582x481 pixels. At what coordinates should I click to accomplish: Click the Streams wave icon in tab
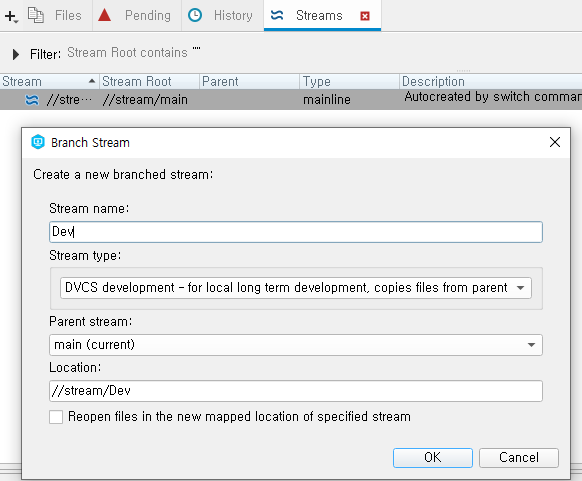277,15
